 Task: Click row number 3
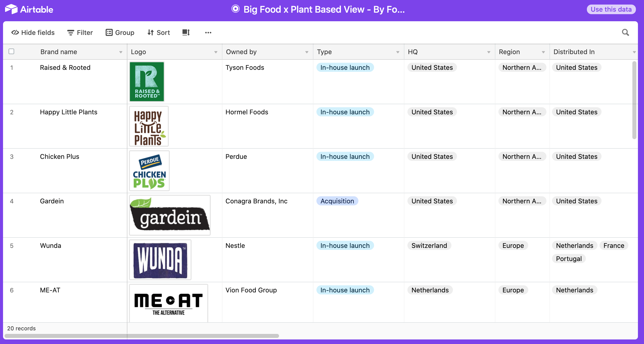[12, 157]
